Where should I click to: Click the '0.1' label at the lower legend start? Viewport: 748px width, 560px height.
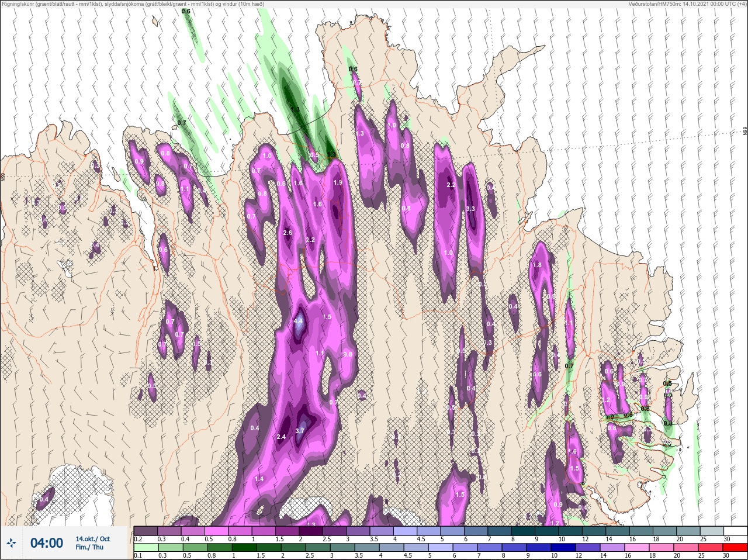tap(137, 556)
